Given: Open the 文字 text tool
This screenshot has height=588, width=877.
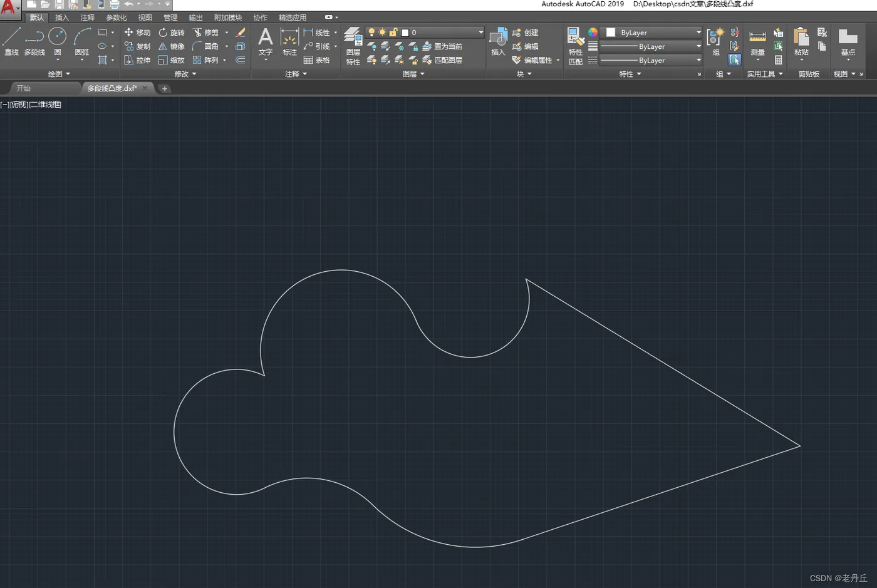Looking at the screenshot, I should coord(266,41).
